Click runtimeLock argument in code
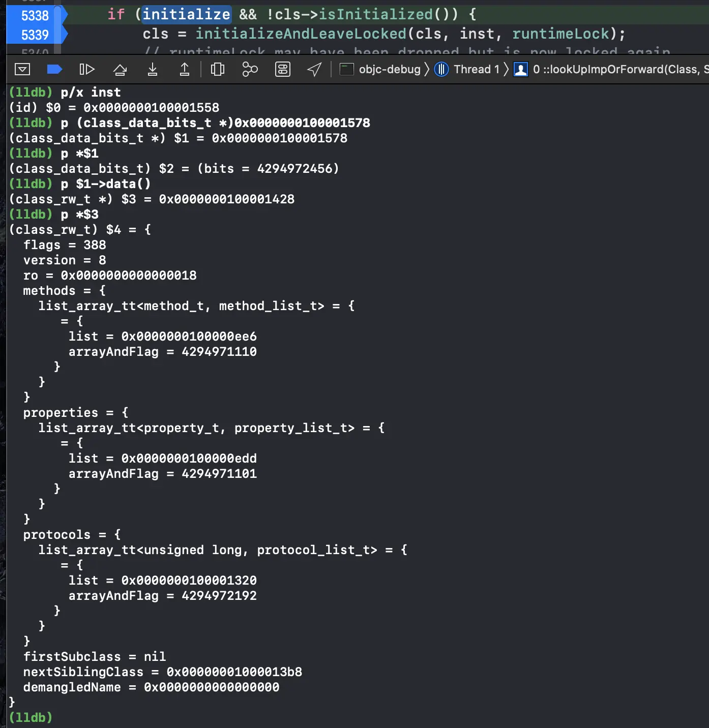This screenshot has width=709, height=728. click(560, 34)
